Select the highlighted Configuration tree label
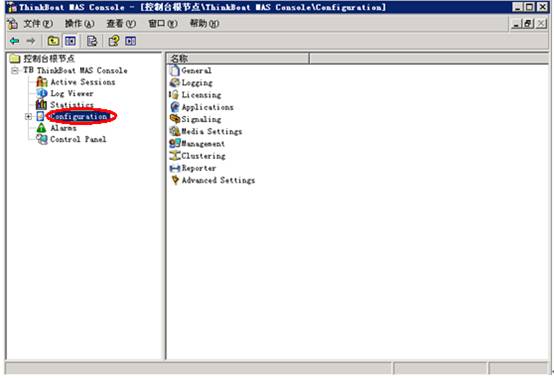 [79, 116]
